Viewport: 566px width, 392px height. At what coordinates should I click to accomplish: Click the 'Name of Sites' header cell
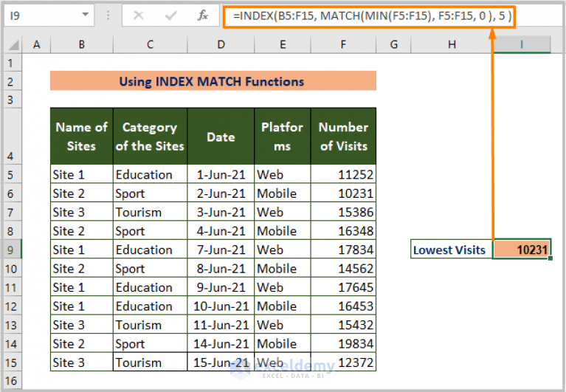pos(82,137)
